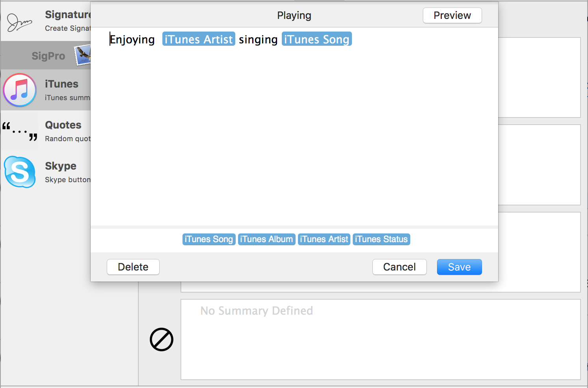Viewport: 588px width, 388px height.
Task: Open the Signature item via its handwriting icon
Action: click(19, 22)
